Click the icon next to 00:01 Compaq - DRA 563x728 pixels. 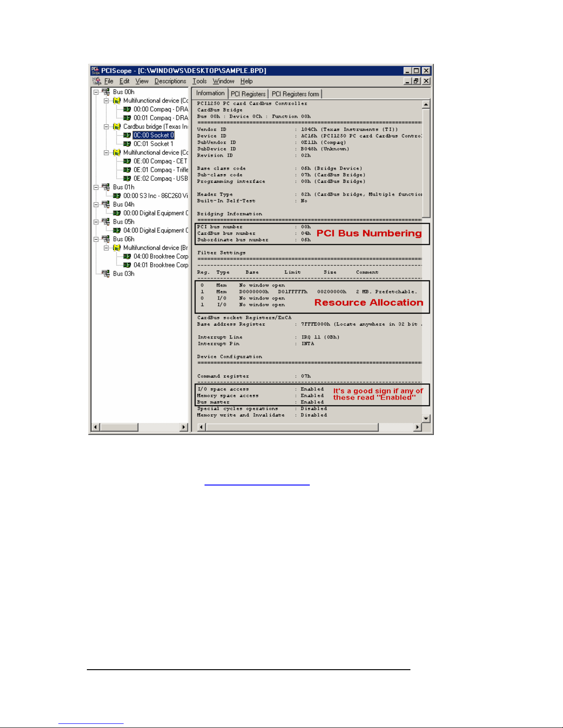pos(127,118)
